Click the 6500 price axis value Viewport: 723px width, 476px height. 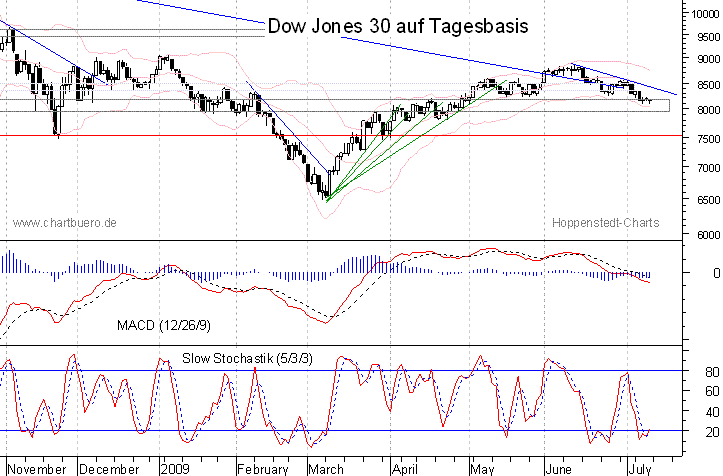[709, 200]
